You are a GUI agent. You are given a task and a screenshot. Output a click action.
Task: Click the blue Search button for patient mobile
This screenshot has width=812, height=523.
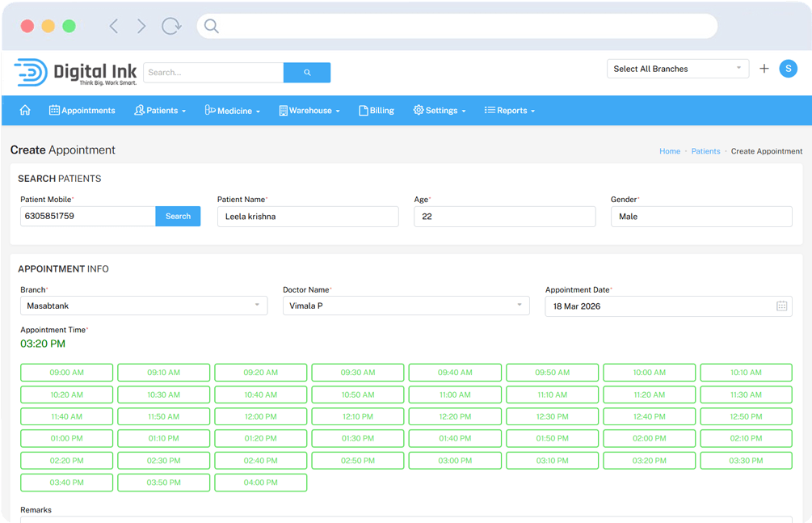pyautogui.click(x=178, y=216)
